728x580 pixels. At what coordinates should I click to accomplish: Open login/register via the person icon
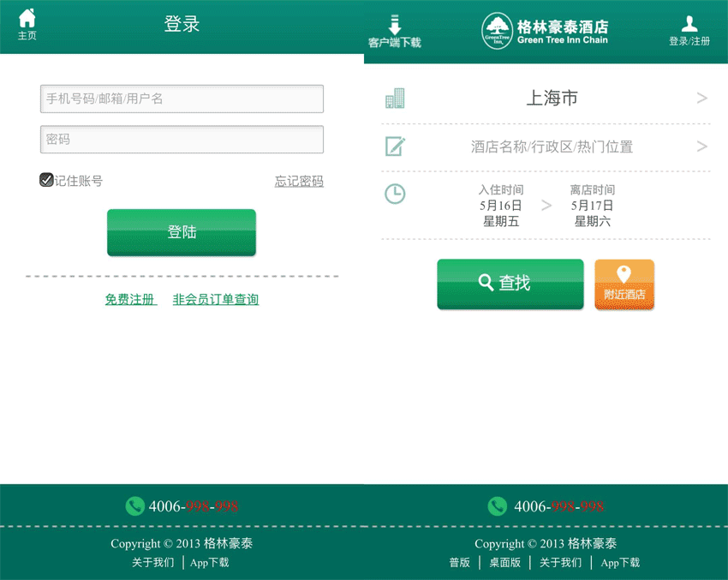[689, 24]
